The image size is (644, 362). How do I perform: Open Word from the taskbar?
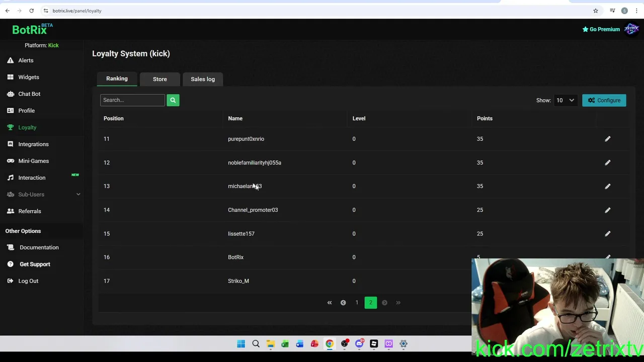300,344
